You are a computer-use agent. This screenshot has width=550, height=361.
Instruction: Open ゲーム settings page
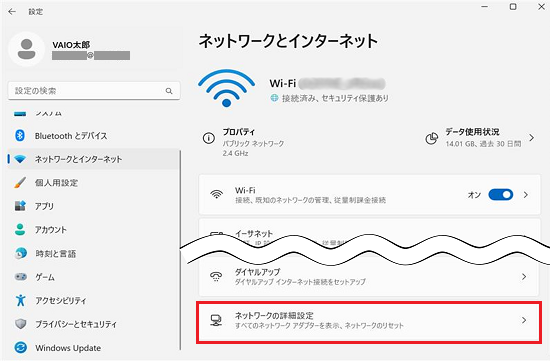tap(93, 277)
